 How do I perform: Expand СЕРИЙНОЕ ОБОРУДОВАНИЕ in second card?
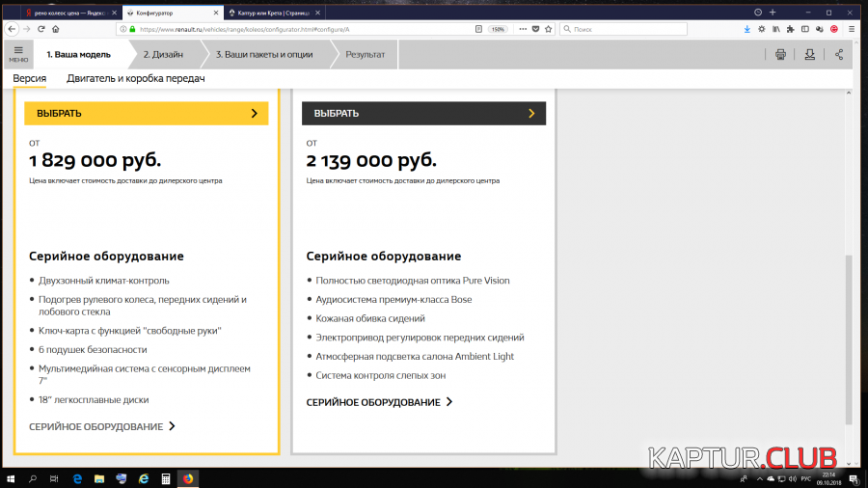click(379, 402)
